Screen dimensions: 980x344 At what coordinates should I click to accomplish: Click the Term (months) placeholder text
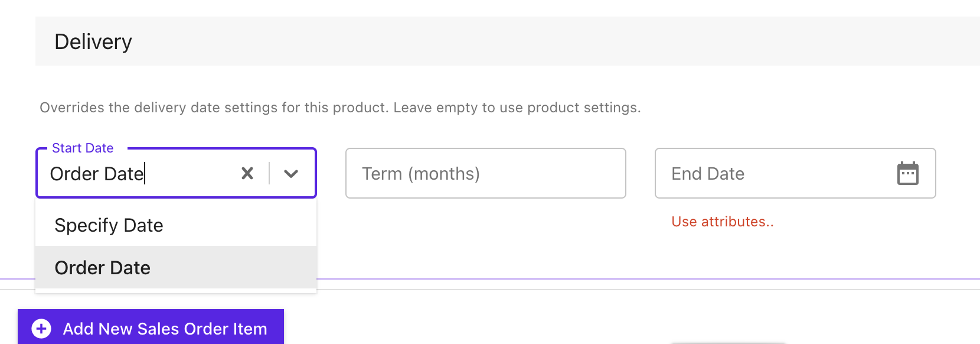420,174
